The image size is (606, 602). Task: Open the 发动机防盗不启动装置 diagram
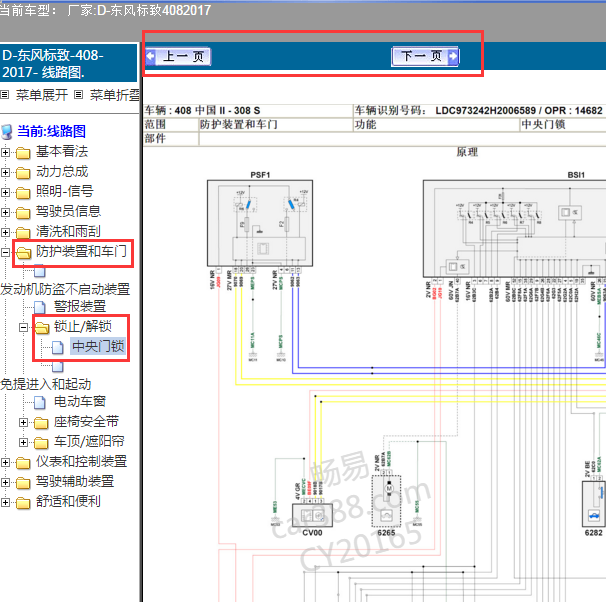[65, 289]
